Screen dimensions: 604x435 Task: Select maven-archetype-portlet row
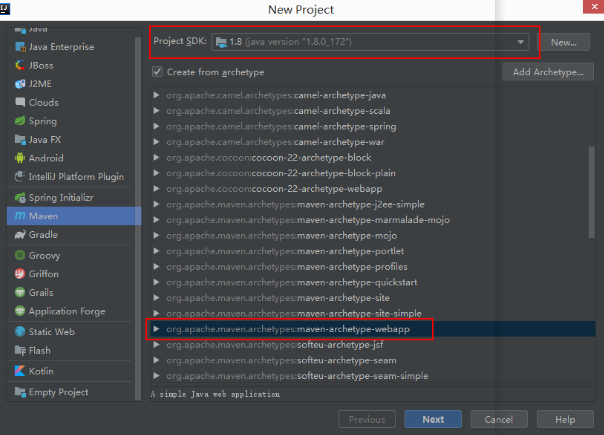pos(372,251)
